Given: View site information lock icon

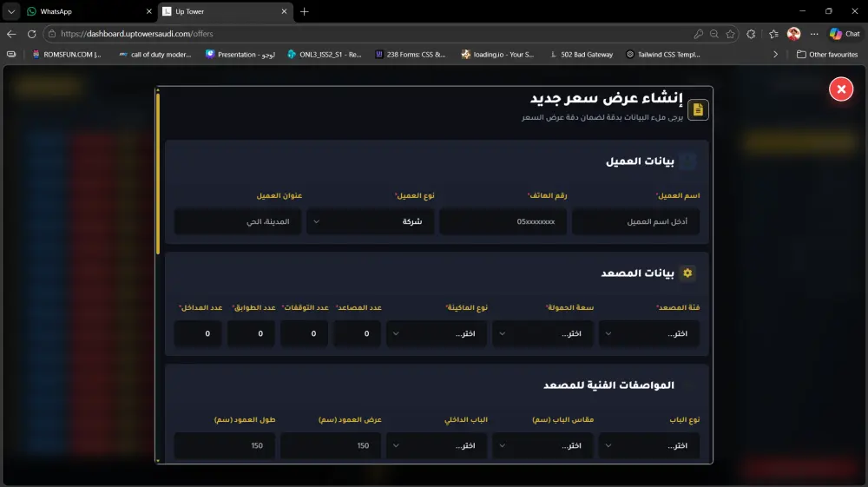Looking at the screenshot, I should pyautogui.click(x=52, y=34).
